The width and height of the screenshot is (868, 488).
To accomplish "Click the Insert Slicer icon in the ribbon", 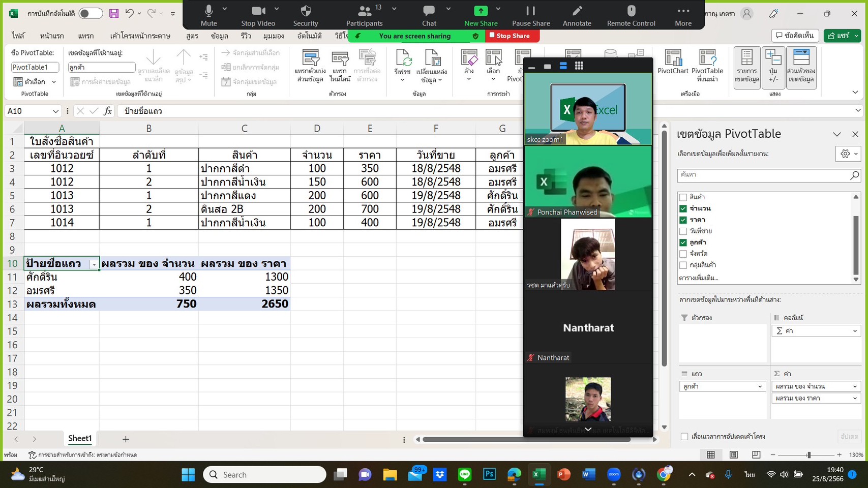I will pos(310,66).
